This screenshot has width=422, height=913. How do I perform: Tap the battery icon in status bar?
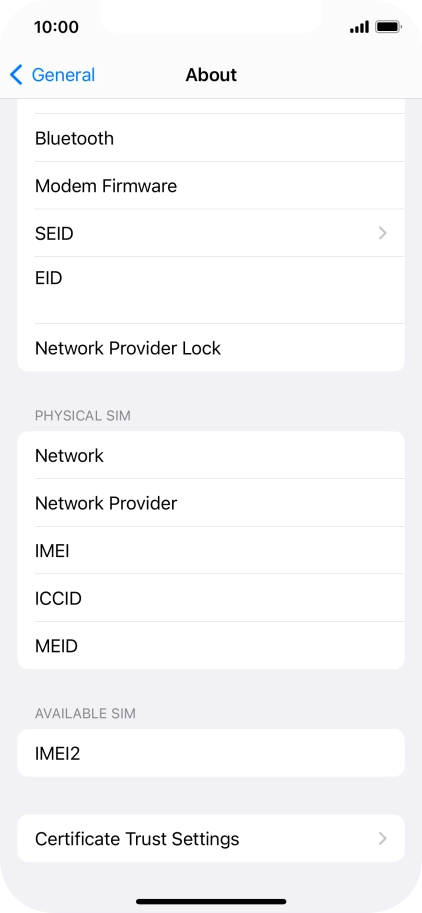coord(388,27)
